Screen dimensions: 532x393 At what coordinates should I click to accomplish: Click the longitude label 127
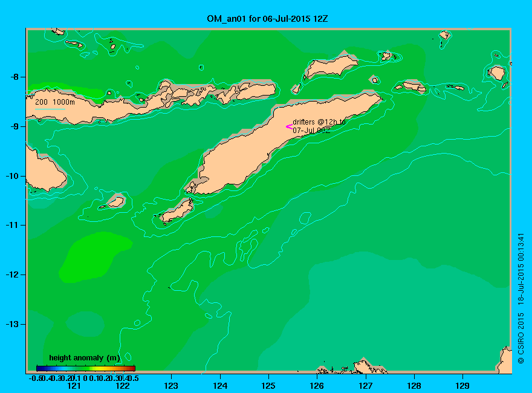click(365, 386)
